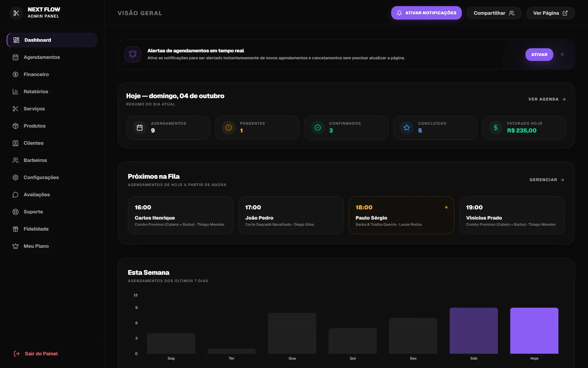Open Meu Plano in the sidebar

(52, 246)
